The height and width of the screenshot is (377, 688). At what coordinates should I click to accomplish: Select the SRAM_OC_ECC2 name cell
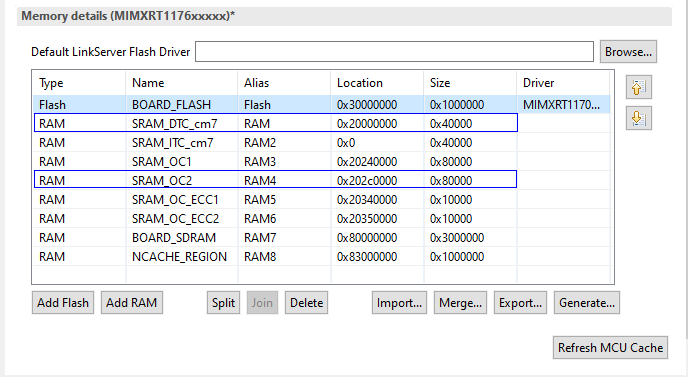coord(176,219)
